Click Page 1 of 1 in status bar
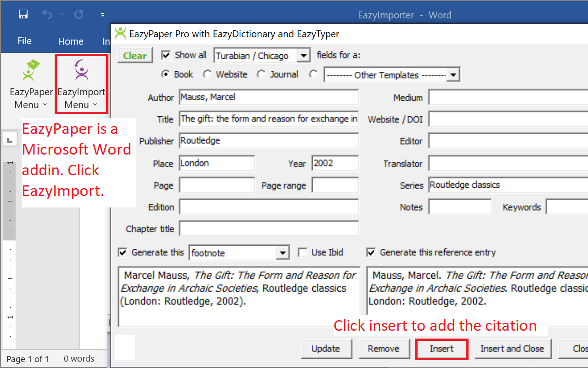The width and height of the screenshot is (588, 368). (28, 359)
